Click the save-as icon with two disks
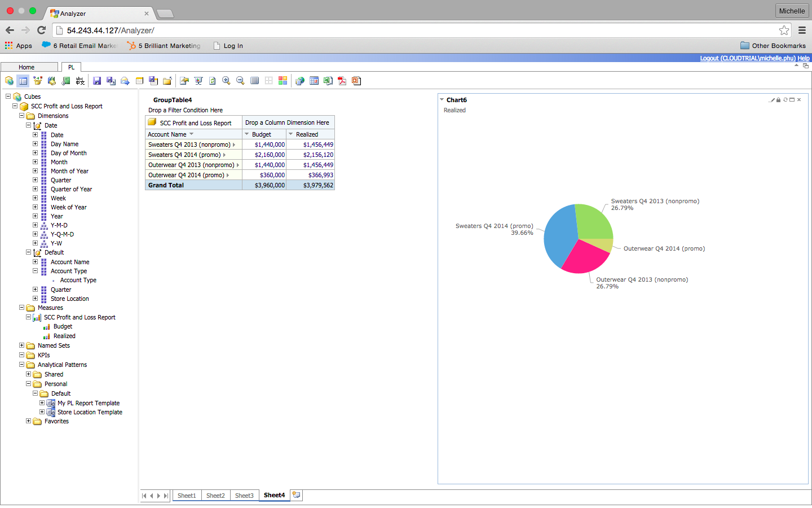This screenshot has width=812, height=508. tap(111, 81)
